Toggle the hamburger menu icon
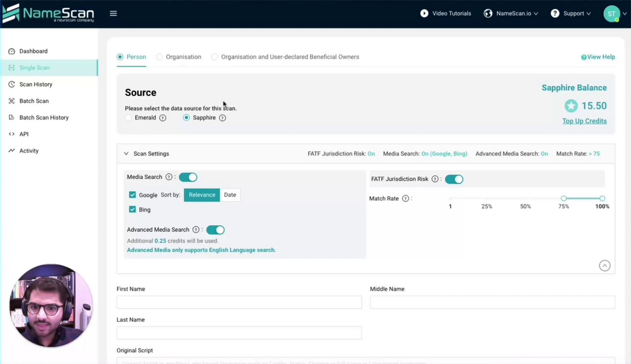 [113, 13]
